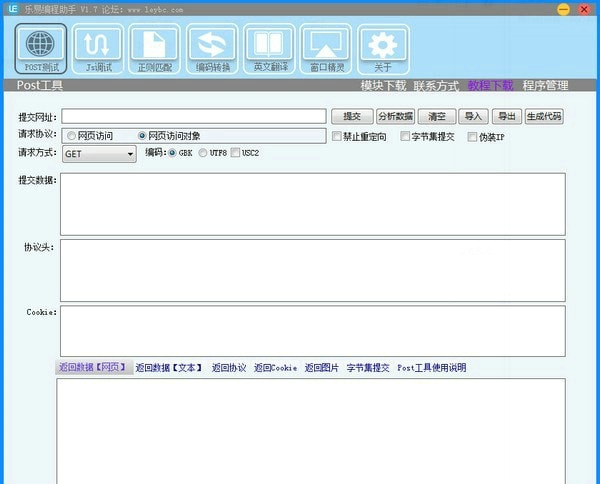Switch to the 返回Cookie tab

tap(275, 368)
